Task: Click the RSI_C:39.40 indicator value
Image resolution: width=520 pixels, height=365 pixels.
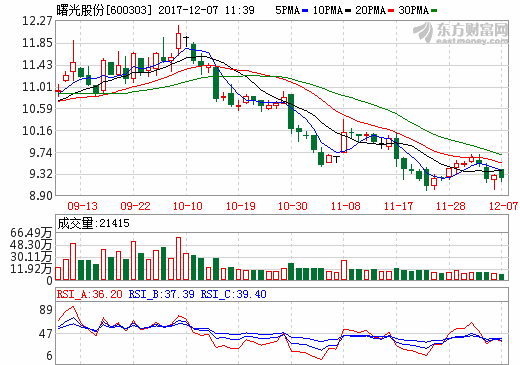Action: pos(233,294)
